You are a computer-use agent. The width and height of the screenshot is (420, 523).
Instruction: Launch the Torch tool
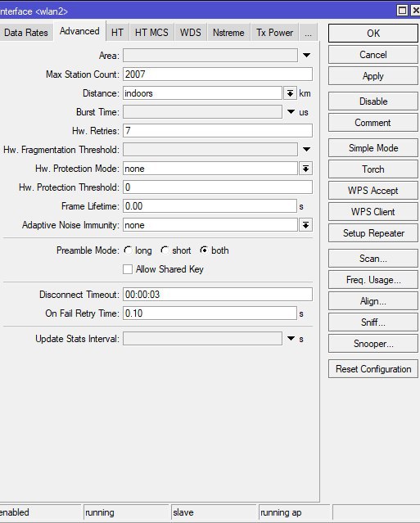click(373, 169)
